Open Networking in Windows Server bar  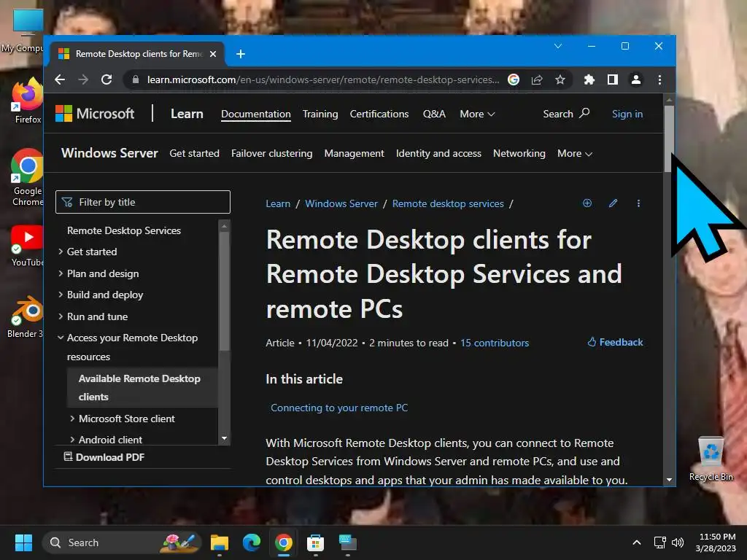coord(519,153)
